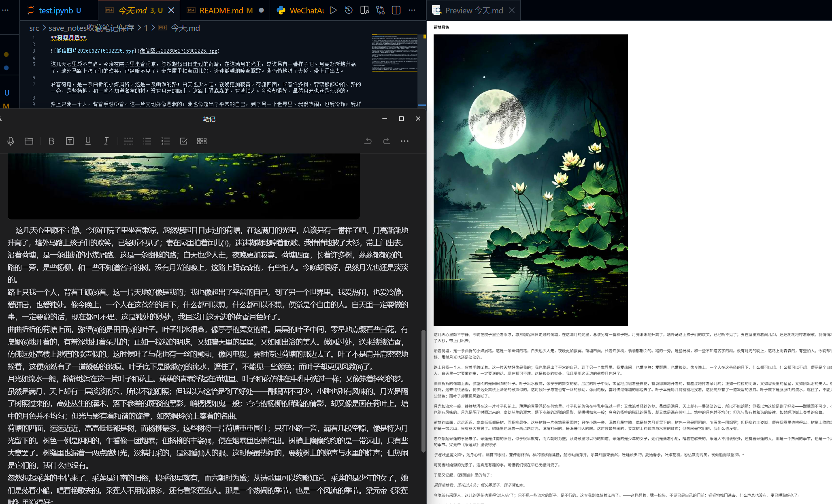Viewport: 832px width, 504px height.
Task: Select the Preview 今天.md tab
Action: 473,10
